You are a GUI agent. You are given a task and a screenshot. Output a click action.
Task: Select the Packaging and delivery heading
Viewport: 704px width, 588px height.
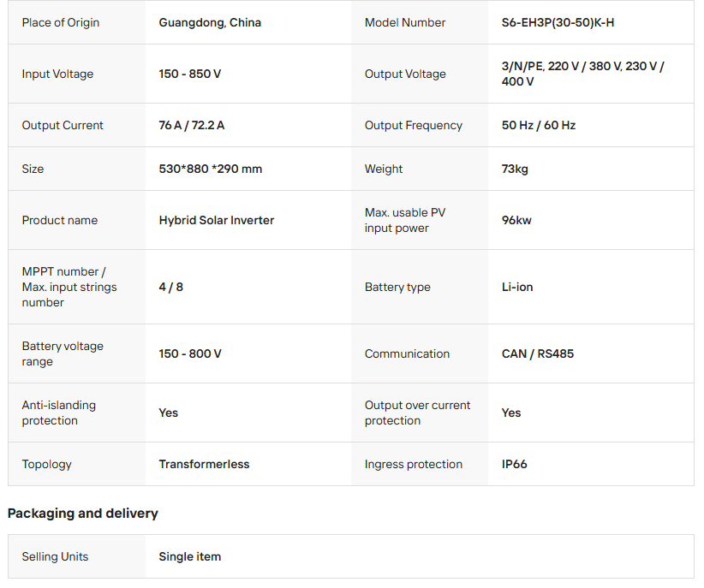click(83, 514)
